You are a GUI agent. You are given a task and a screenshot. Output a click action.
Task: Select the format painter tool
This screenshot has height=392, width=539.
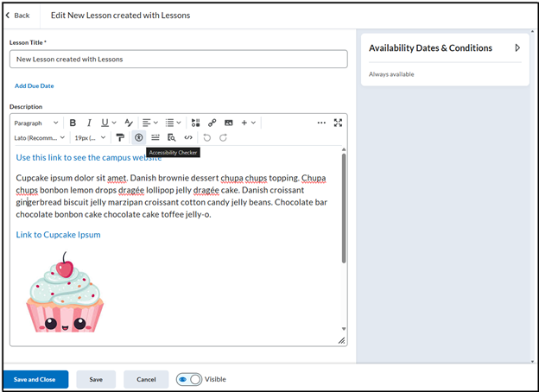click(120, 137)
